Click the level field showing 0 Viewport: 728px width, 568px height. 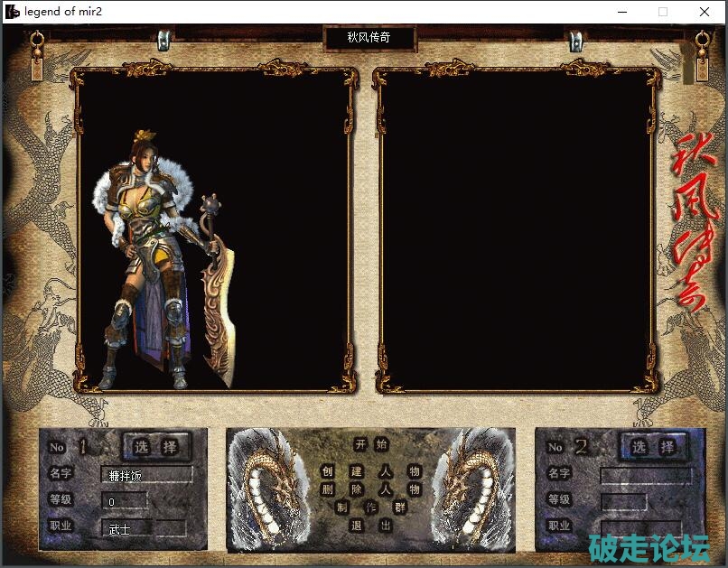126,501
